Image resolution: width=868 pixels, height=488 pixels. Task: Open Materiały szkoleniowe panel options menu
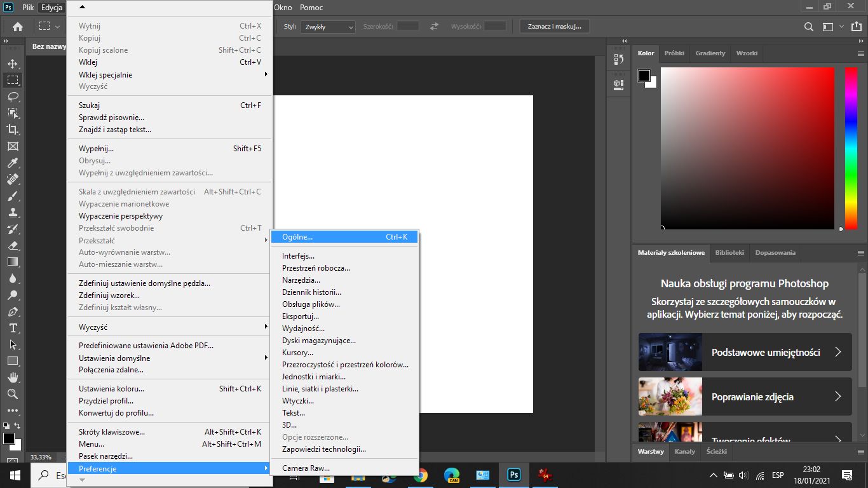(860, 253)
